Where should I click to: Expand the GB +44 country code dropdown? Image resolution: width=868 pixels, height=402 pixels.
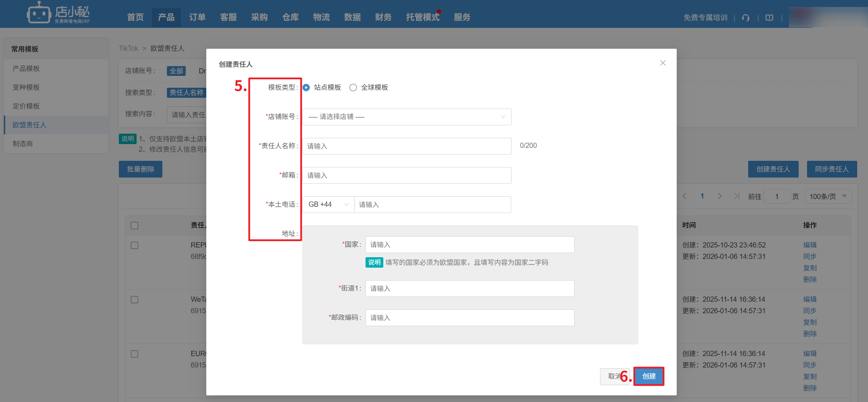(328, 205)
